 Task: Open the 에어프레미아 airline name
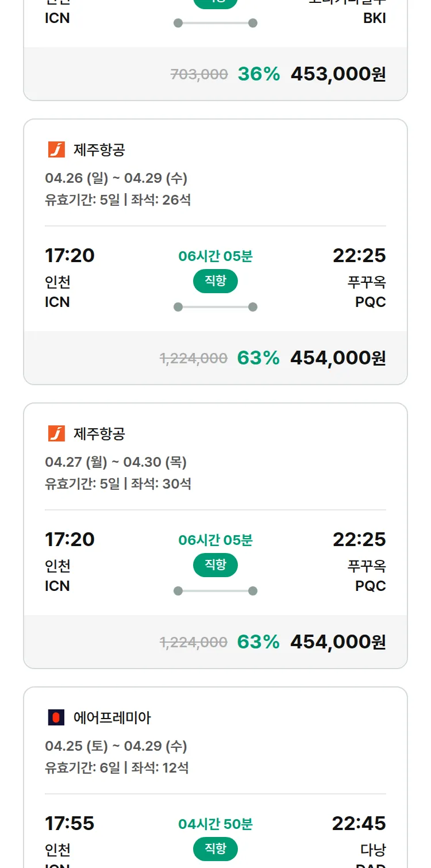pos(112,717)
